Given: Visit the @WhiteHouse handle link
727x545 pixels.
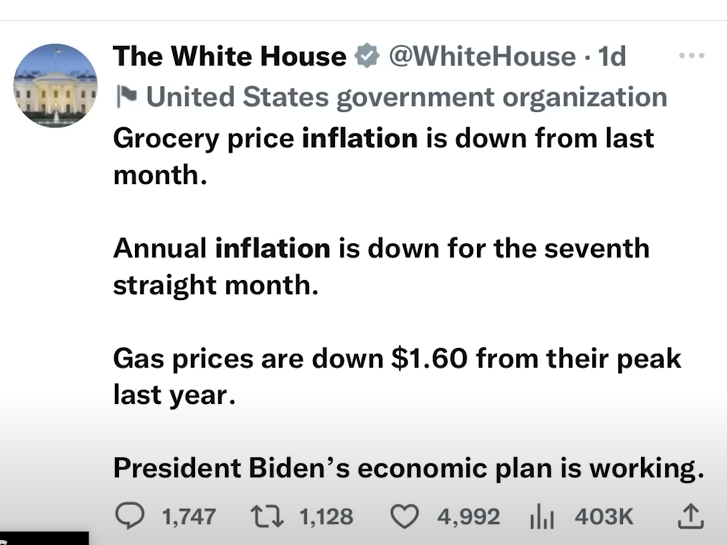Looking at the screenshot, I should tap(480, 57).
